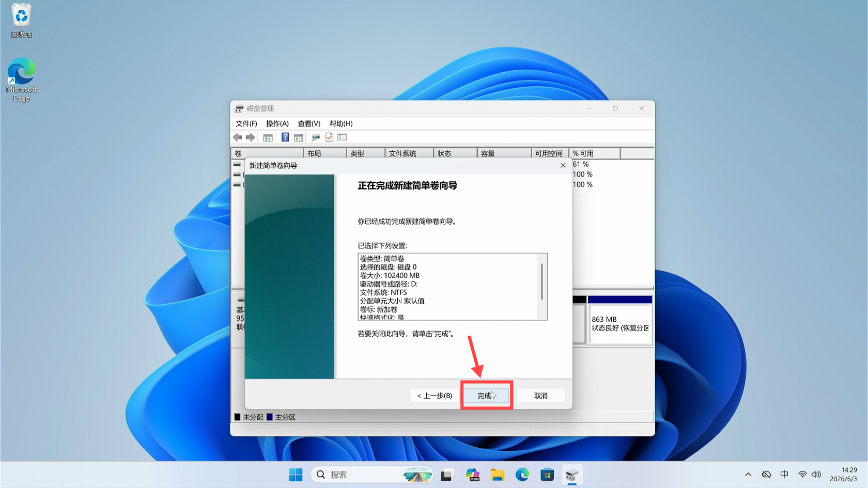The image size is (868, 488).
Task: Open File Explorer from the taskbar
Action: pos(498,475)
